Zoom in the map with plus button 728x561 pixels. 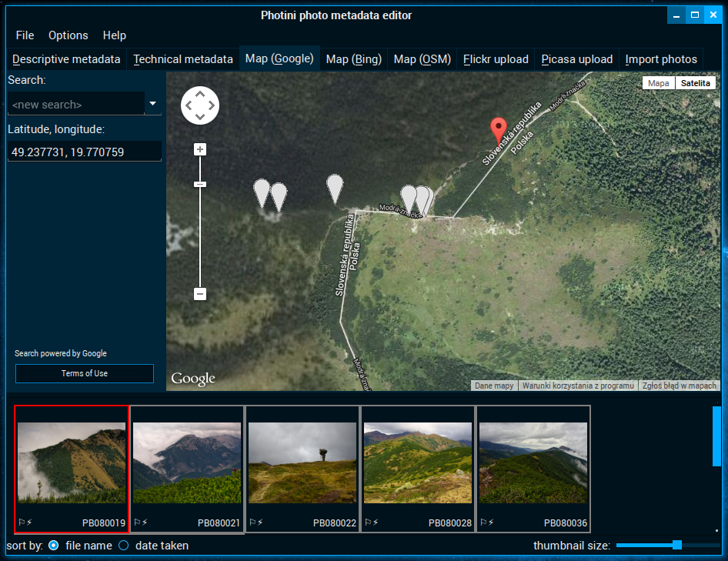(200, 149)
